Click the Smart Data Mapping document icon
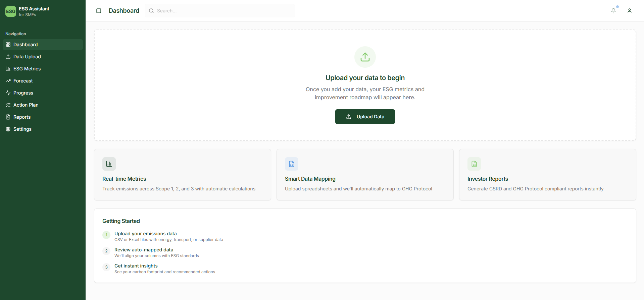Image resolution: width=644 pixels, height=300 pixels. pyautogui.click(x=292, y=164)
